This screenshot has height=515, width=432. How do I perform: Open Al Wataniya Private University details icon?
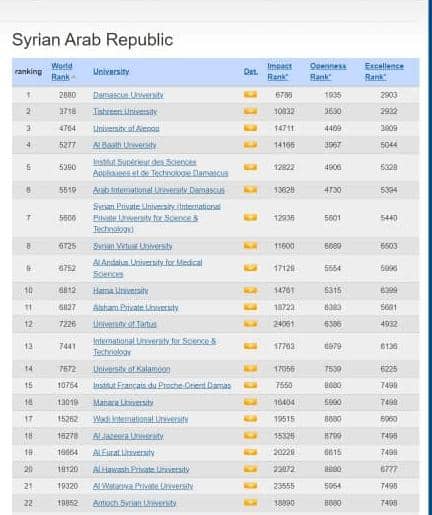click(x=250, y=486)
